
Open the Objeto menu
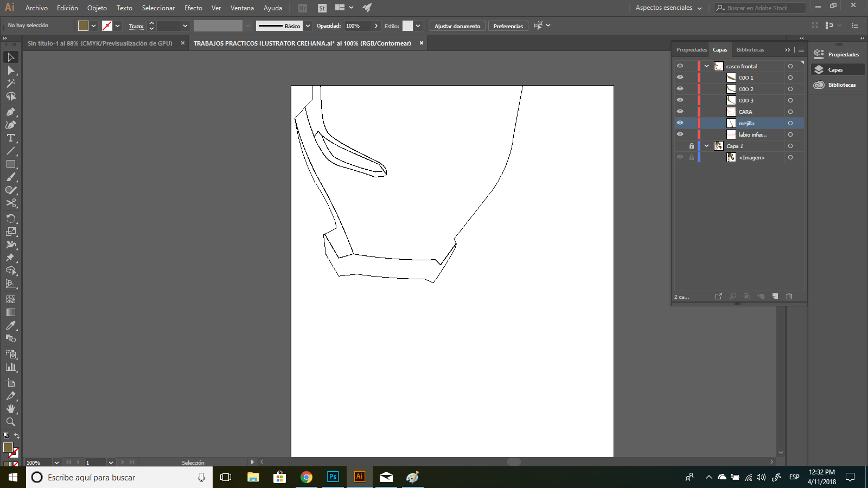click(x=97, y=8)
